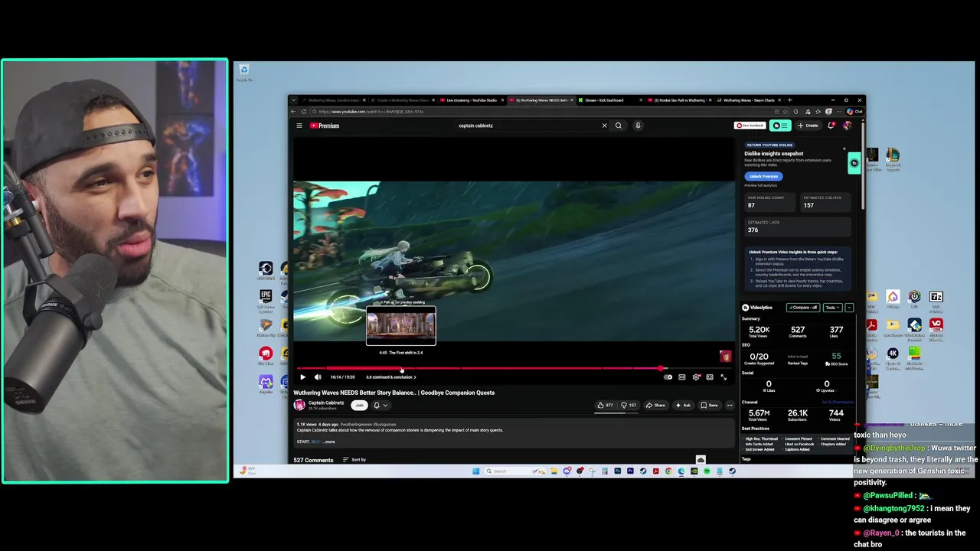Open the browser tab list chevron
Viewport: 980px width, 551px height.
point(295,100)
